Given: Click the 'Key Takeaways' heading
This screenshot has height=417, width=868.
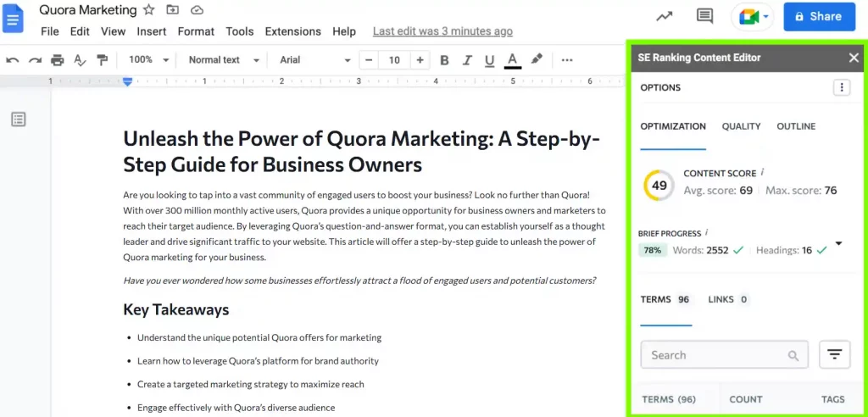Looking at the screenshot, I should coord(176,309).
